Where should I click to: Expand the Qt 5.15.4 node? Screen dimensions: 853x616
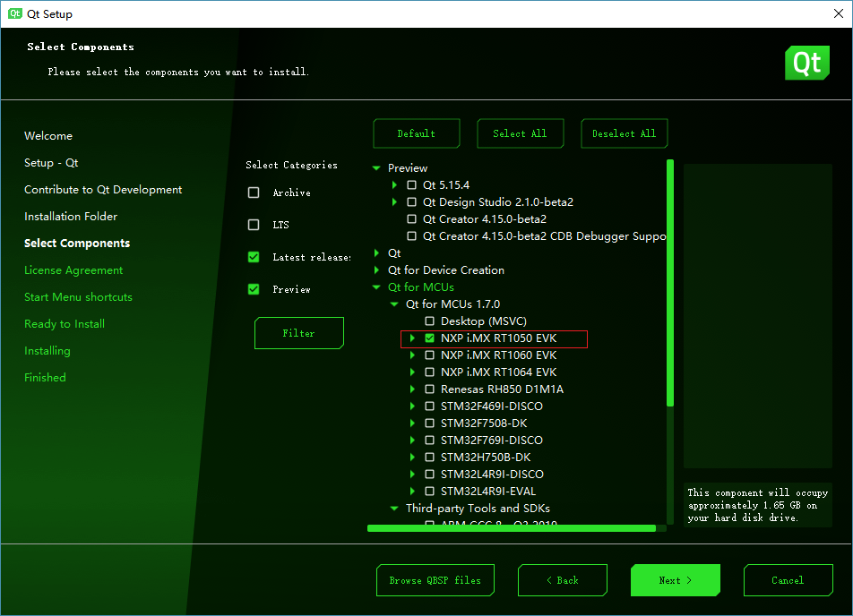[394, 184]
